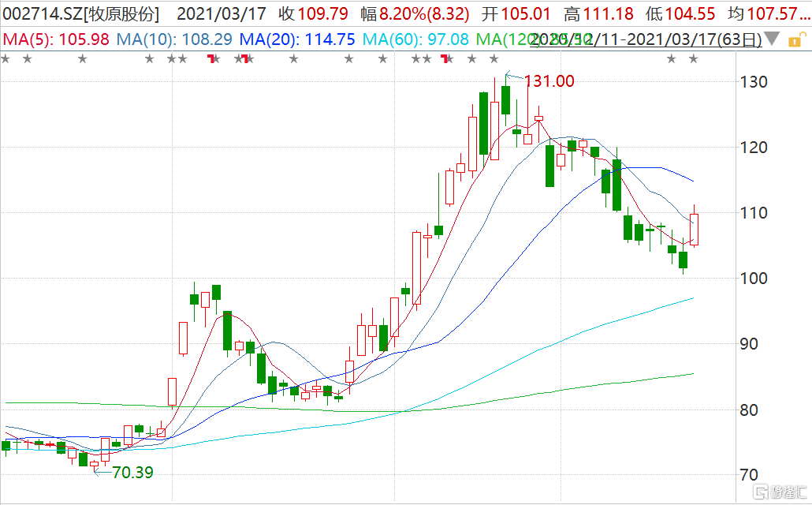Click the 120 price axis label
Viewport: 812px width, 505px height.
754,148
